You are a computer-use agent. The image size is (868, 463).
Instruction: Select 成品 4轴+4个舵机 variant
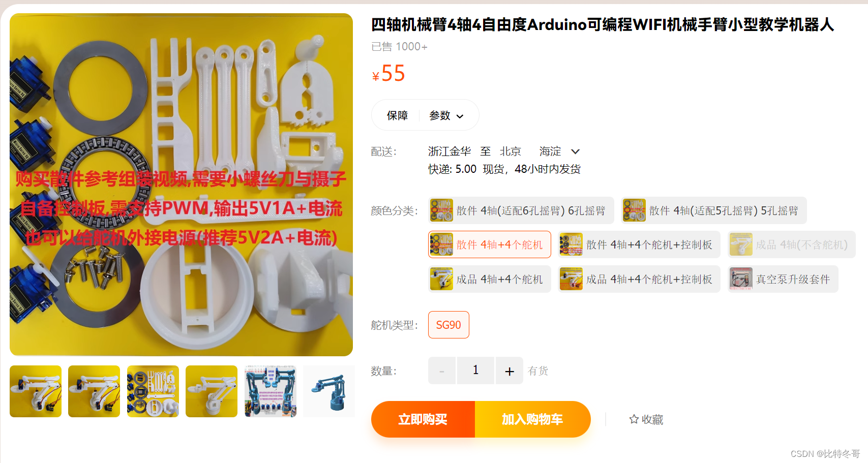(490, 279)
